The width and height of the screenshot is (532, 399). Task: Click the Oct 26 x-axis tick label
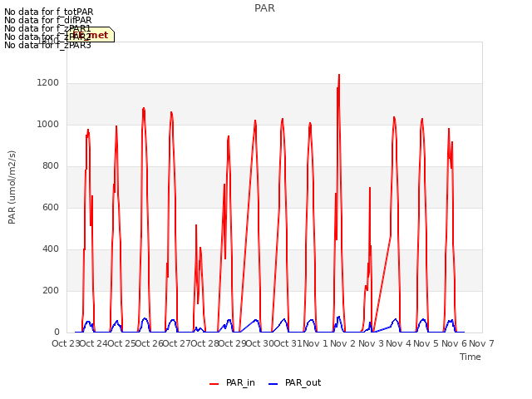(150, 343)
